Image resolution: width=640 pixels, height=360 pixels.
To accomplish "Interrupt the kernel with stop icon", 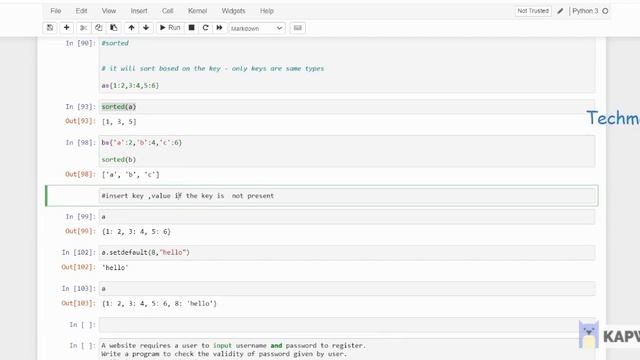I will [x=191, y=28].
